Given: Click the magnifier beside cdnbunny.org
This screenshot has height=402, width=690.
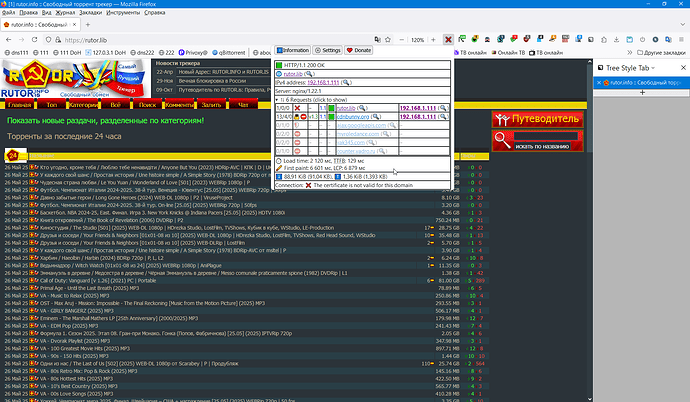Looking at the screenshot, I should pos(376,117).
